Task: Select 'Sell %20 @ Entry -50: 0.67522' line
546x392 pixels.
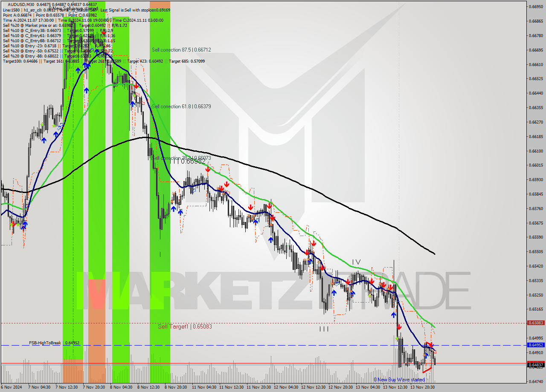Action: click(x=31, y=51)
